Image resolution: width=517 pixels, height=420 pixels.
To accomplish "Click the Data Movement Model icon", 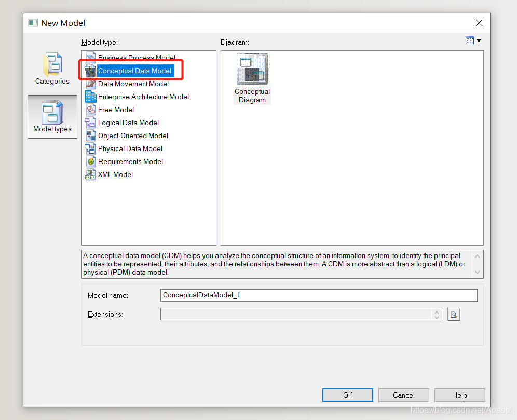I will pyautogui.click(x=91, y=84).
